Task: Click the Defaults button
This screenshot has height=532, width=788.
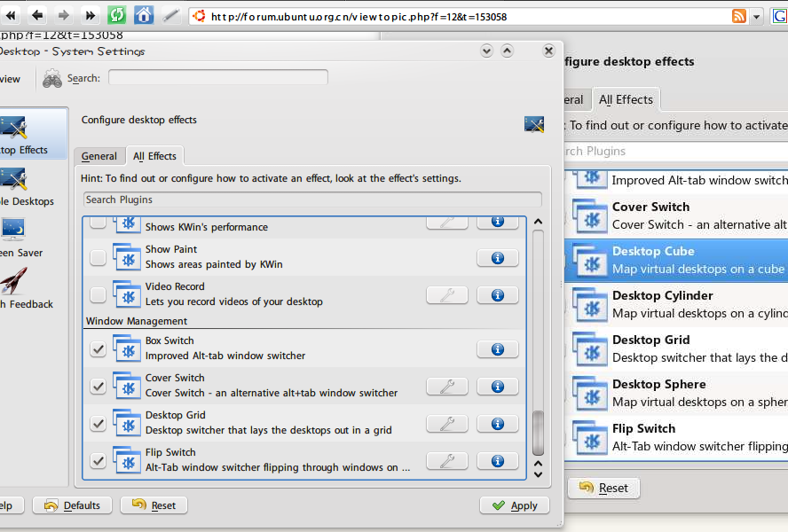Action: 73,505
